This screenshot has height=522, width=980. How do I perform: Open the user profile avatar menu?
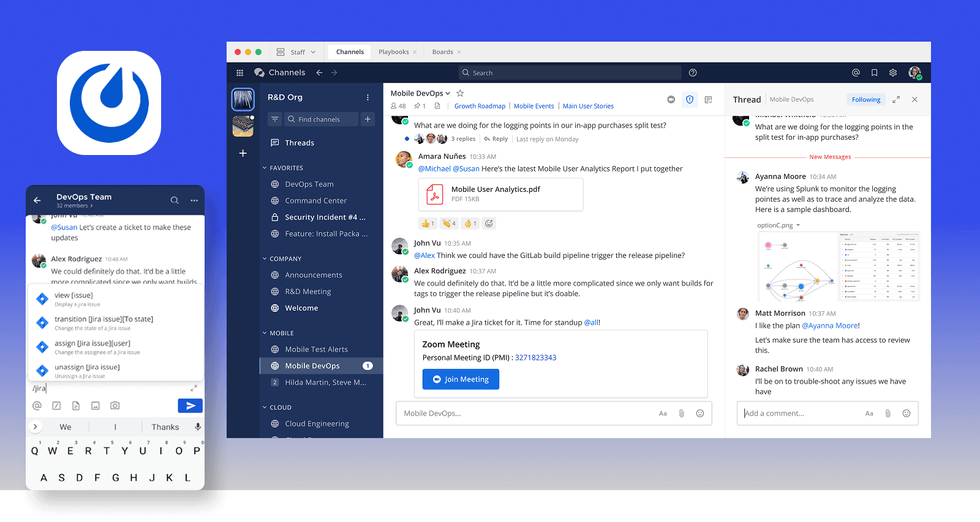(x=915, y=73)
